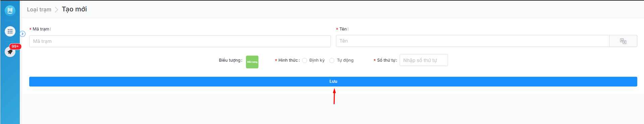
Task: Focus the Nhập số thứ tự field
Action: [424, 60]
